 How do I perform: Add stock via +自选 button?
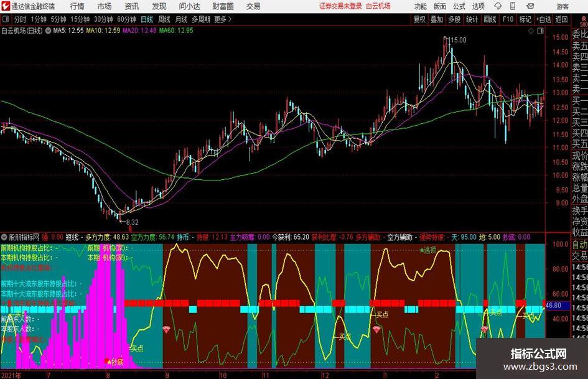click(543, 19)
